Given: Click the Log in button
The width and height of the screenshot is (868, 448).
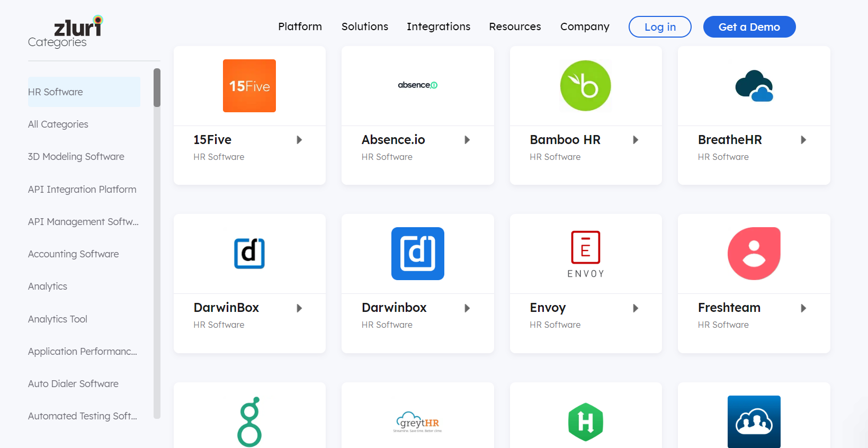Looking at the screenshot, I should click(660, 27).
